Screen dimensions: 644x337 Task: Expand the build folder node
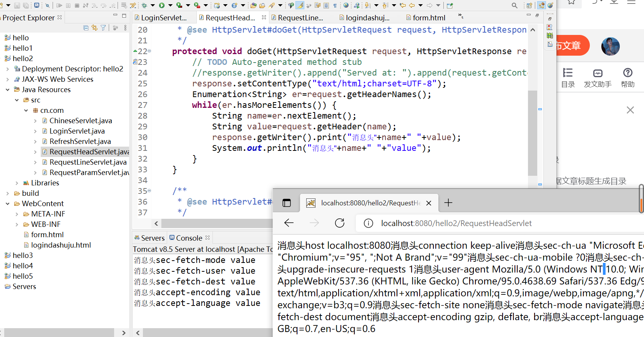coord(8,193)
